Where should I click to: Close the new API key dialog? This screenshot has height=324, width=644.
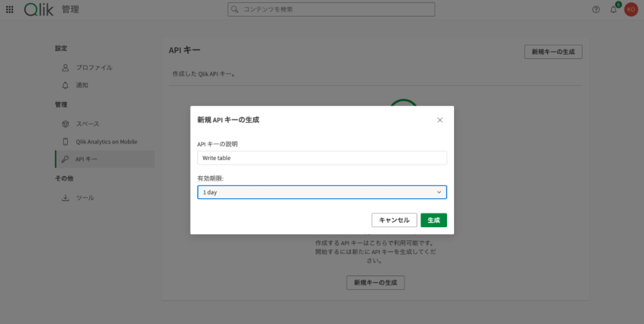(440, 120)
